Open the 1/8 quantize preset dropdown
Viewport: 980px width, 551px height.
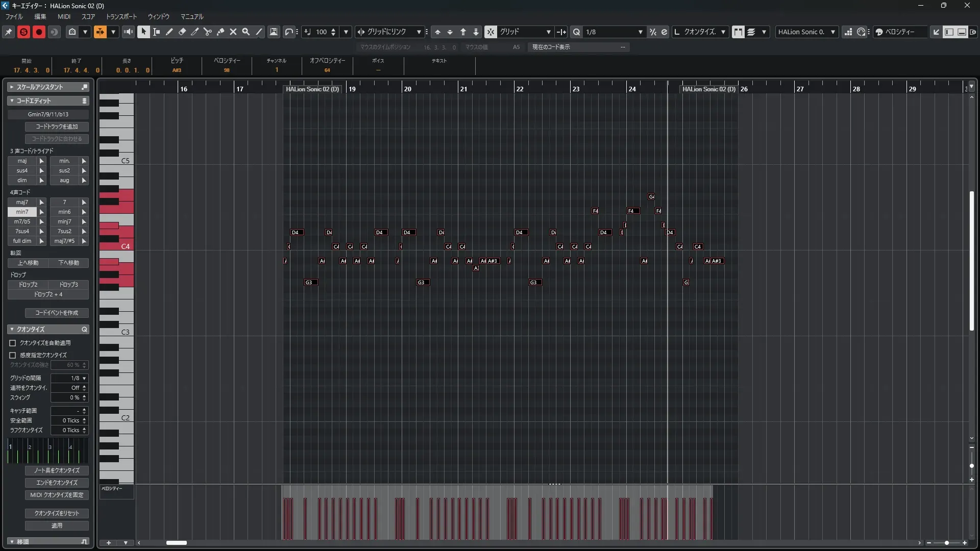[x=640, y=32]
